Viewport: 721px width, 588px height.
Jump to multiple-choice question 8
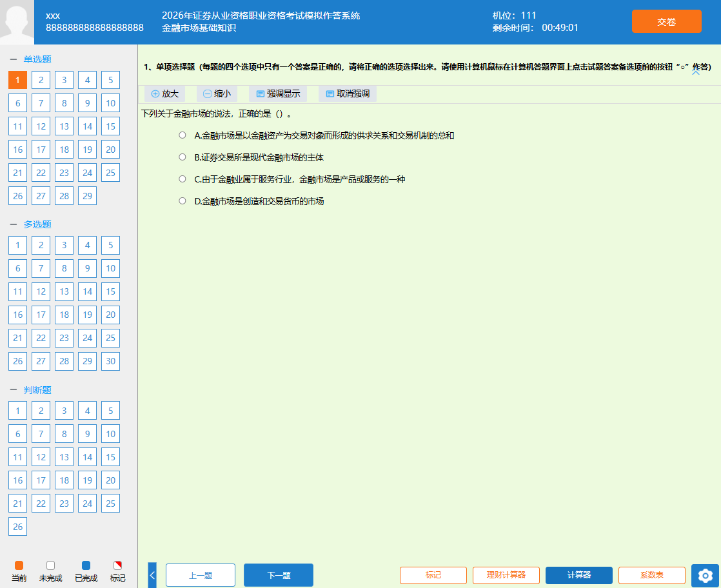[x=64, y=268]
